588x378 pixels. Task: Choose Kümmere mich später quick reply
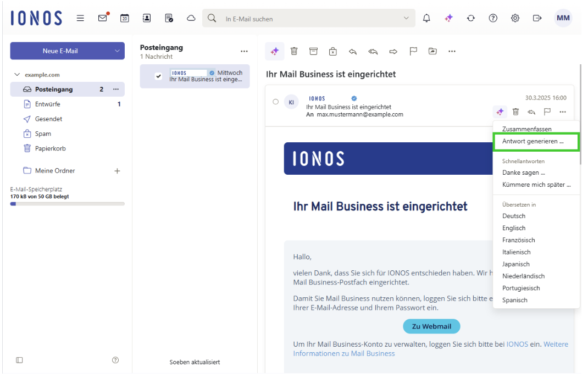[x=536, y=185]
